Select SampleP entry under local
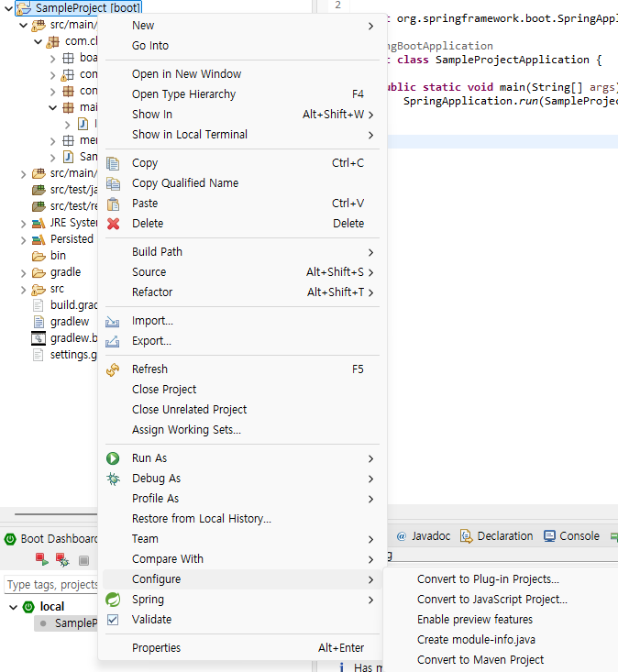Viewport: 618px width, 672px height. point(66,623)
